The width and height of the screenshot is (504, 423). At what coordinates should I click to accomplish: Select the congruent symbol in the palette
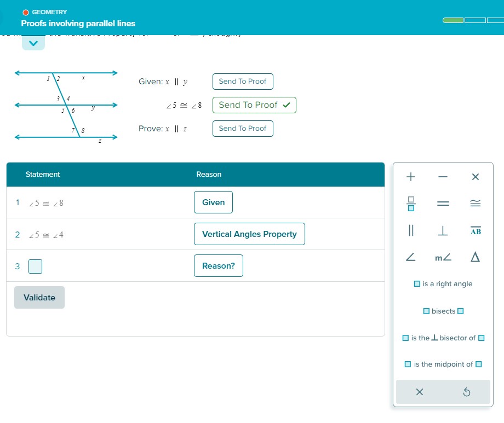coord(475,203)
